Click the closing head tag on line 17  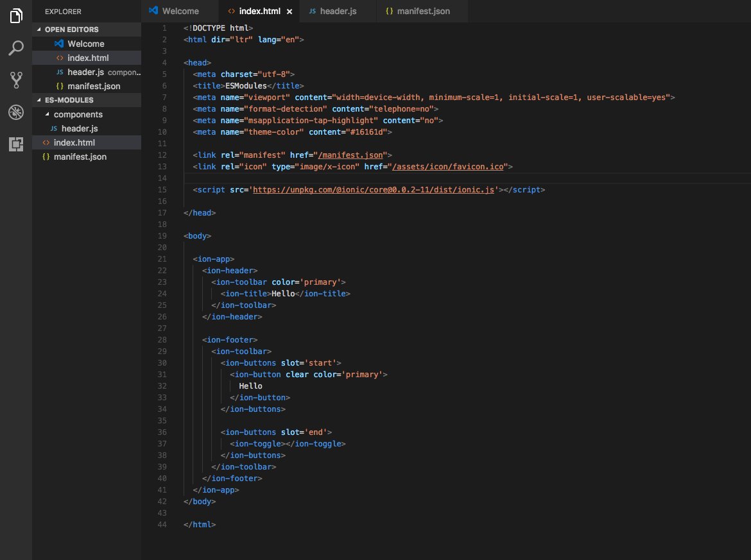click(199, 213)
